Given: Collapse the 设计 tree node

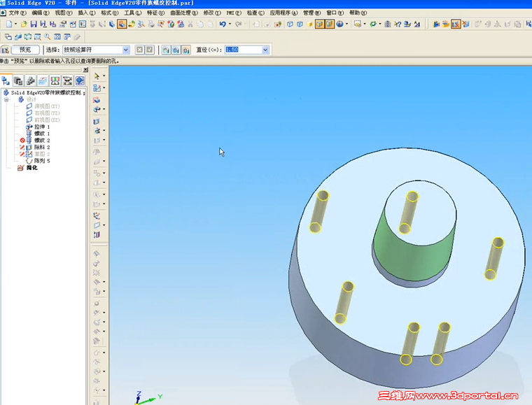Looking at the screenshot, I should pos(6,99).
